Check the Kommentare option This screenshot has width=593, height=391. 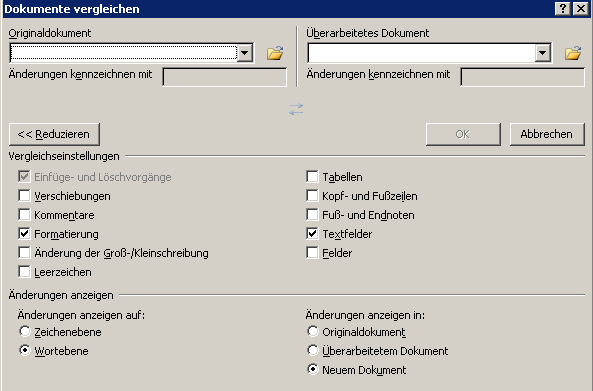click(24, 215)
